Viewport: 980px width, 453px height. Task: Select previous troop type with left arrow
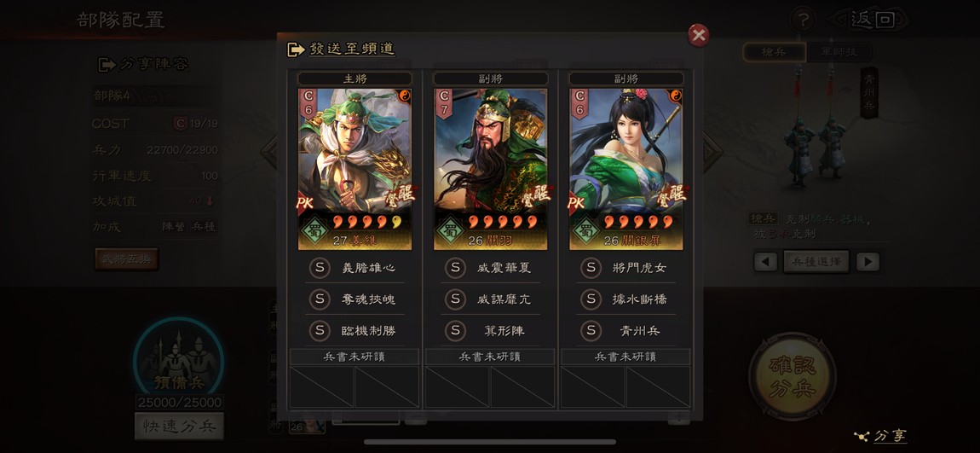pyautogui.click(x=765, y=262)
